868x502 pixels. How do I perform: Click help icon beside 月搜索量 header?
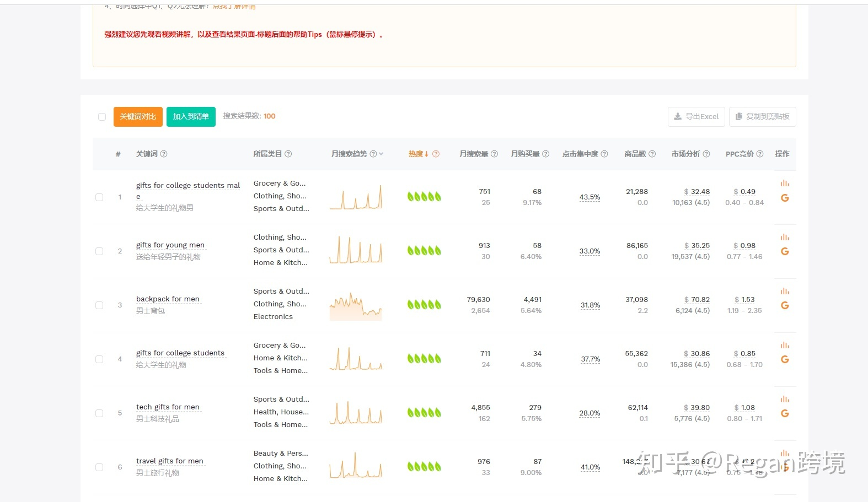click(494, 154)
